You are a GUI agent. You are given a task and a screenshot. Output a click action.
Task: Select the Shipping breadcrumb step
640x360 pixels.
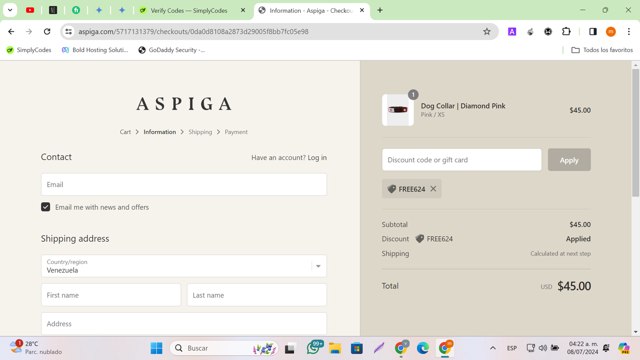point(200,132)
